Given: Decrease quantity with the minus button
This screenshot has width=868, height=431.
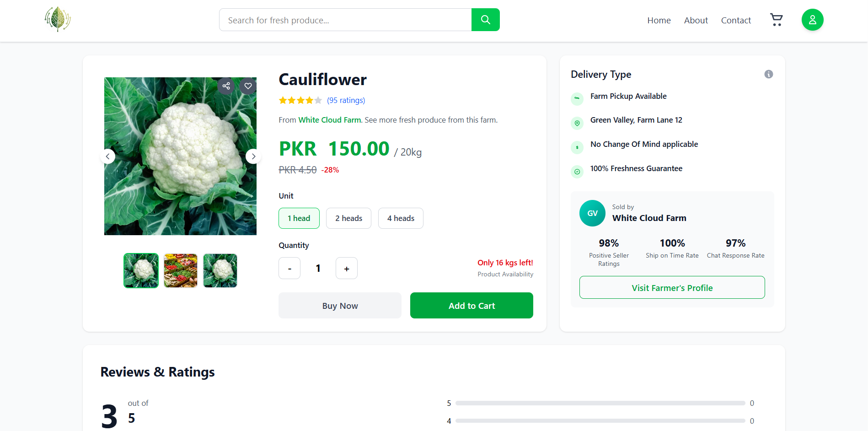Looking at the screenshot, I should click(289, 268).
